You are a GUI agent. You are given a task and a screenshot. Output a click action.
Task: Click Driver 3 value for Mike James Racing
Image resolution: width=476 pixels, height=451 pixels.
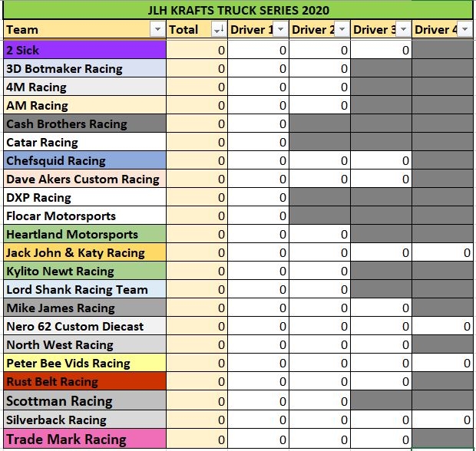pyautogui.click(x=381, y=308)
